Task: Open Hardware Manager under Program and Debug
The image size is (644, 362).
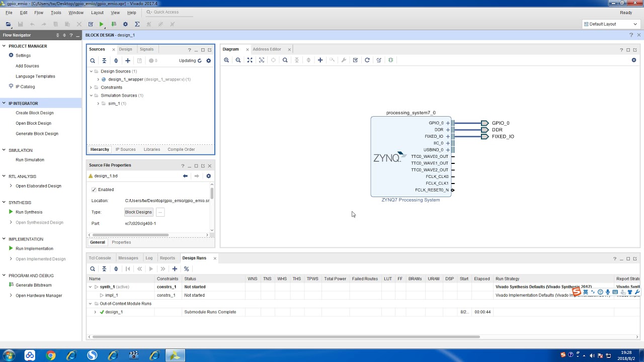Action: pyautogui.click(x=39, y=295)
